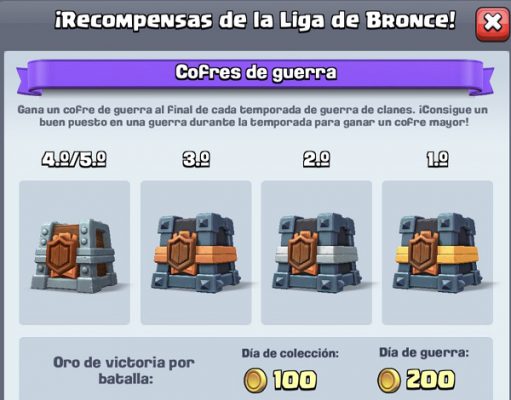Viewport: 511px width, 400px height.
Task: Click the war chest description paragraph
Action: (x=253, y=116)
